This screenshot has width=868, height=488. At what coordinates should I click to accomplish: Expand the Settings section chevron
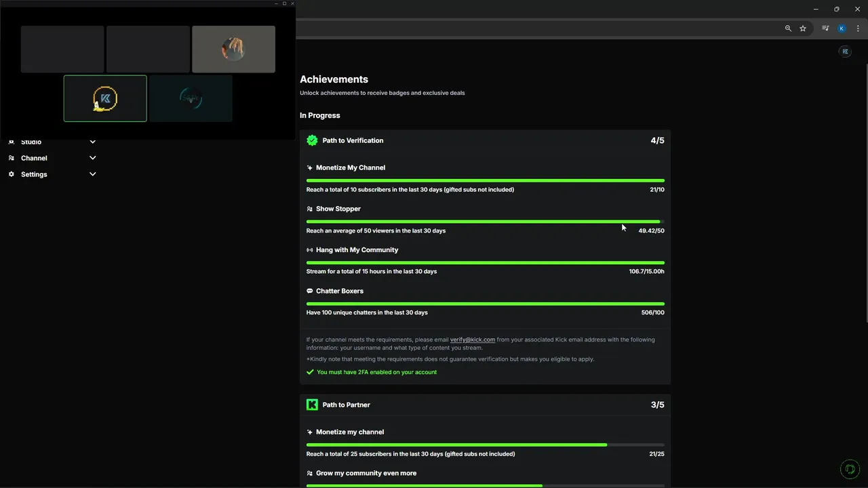click(x=93, y=174)
